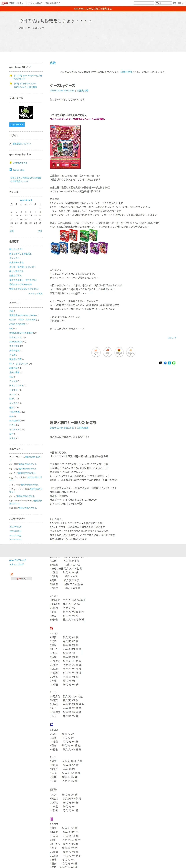
Task: Open the gooブログトップ link
Action: 18,560
